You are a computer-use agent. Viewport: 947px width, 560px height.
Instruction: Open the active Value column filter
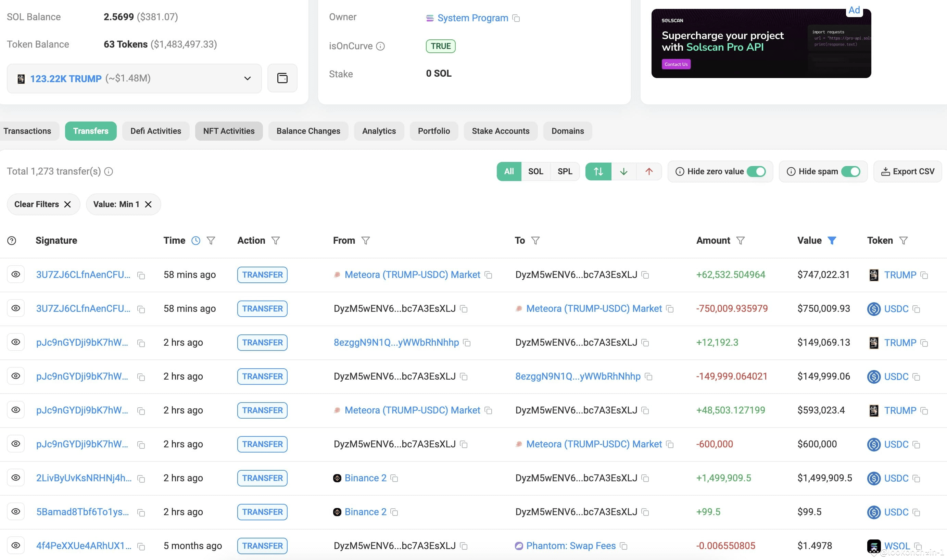pyautogui.click(x=832, y=240)
